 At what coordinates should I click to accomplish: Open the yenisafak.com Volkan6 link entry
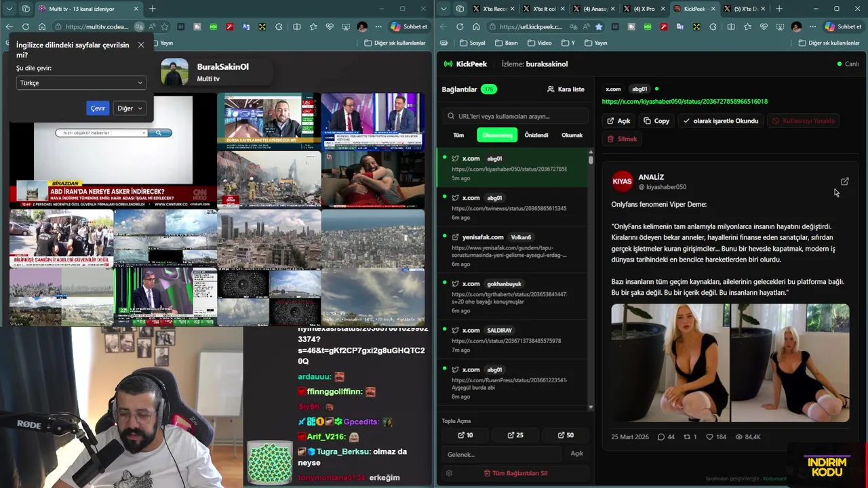point(512,250)
